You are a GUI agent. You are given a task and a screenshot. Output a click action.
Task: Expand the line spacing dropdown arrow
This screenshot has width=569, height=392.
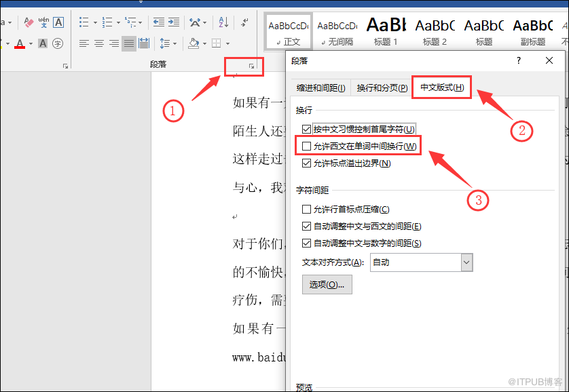point(175,44)
